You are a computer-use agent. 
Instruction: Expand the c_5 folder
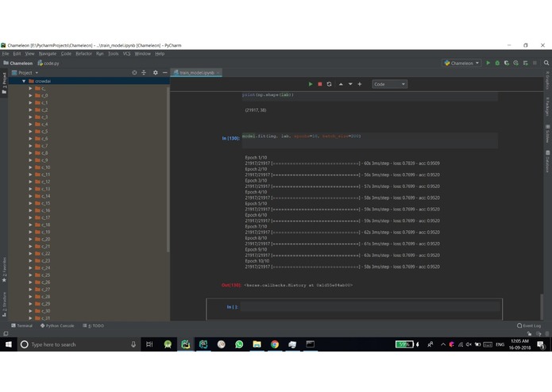31,132
